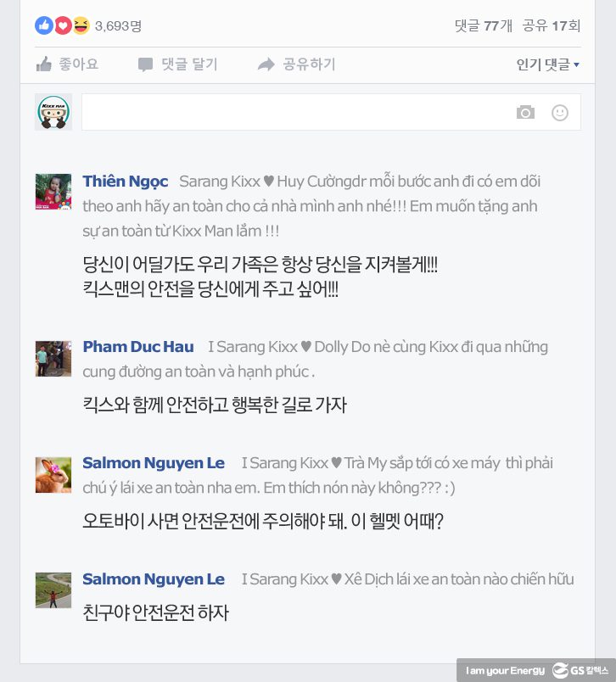View the 댓글 77개 comments count

coord(484,25)
